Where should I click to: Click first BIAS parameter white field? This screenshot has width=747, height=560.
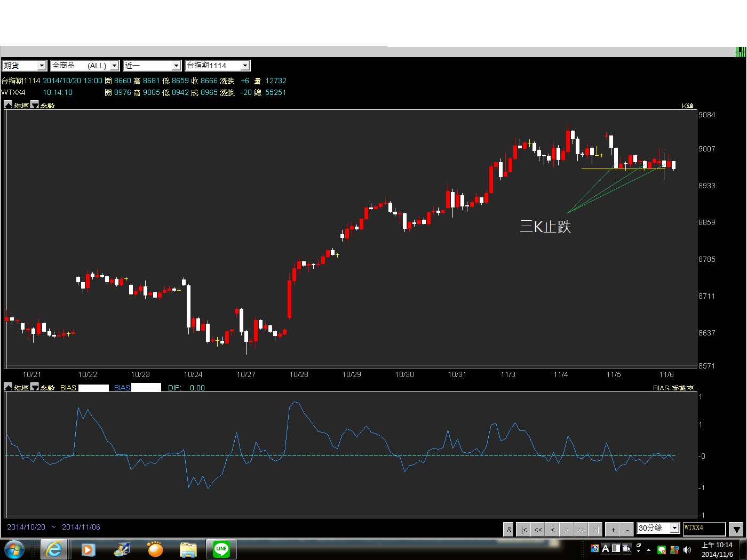(x=93, y=388)
